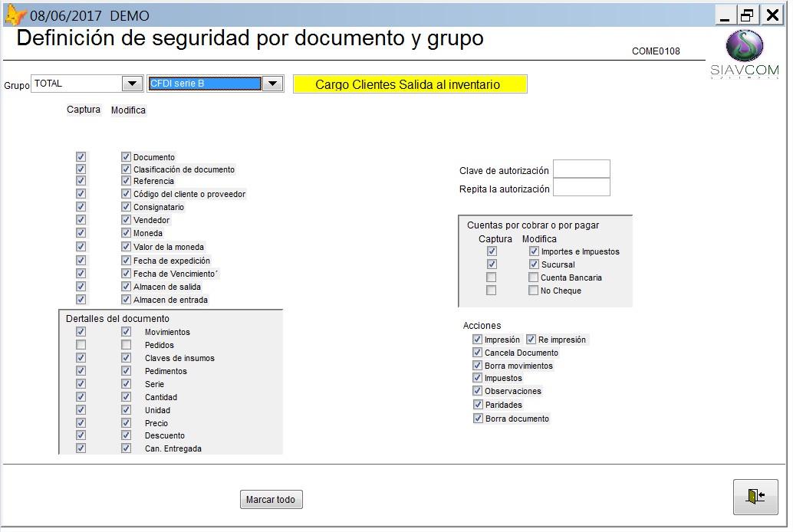Toggle the Modifica Documento checkbox
The image size is (793, 532).
(x=126, y=157)
